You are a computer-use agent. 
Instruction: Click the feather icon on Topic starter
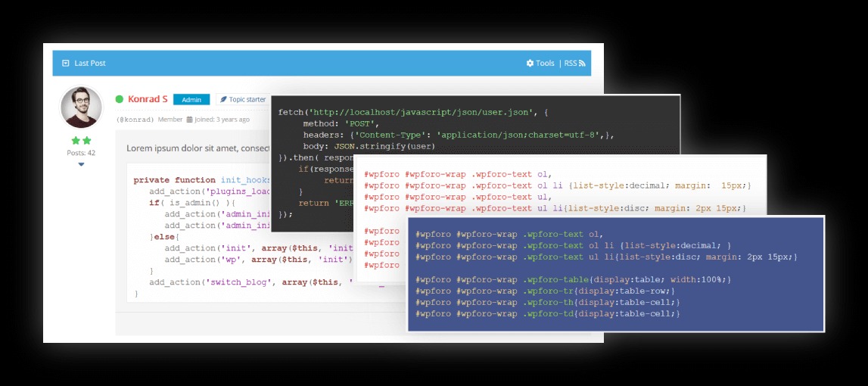click(x=223, y=100)
